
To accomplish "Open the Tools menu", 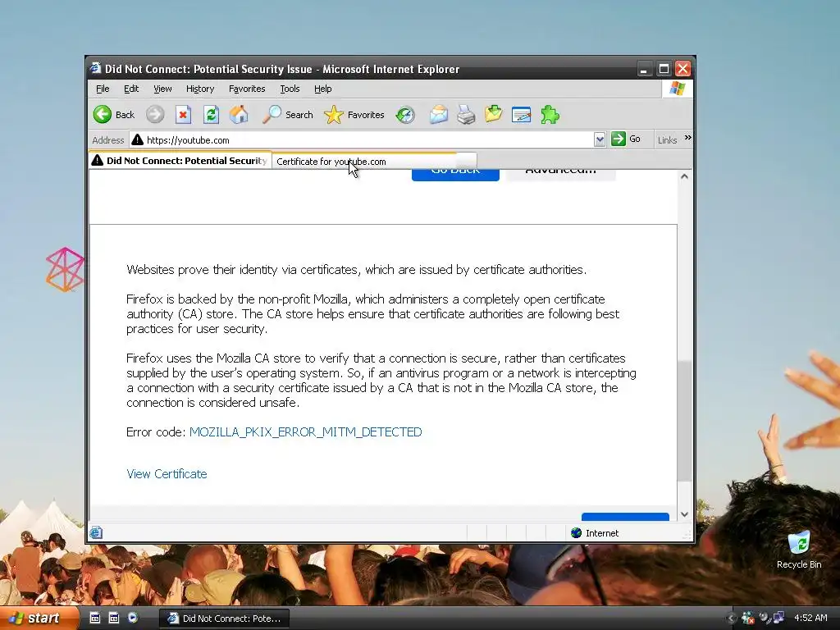I will tap(290, 89).
